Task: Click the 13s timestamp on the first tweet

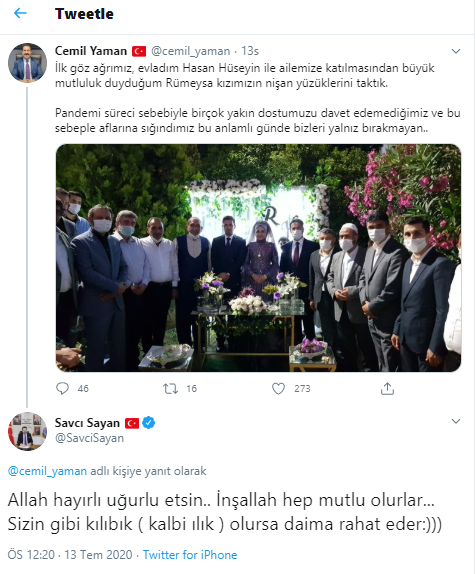Action: click(250, 51)
